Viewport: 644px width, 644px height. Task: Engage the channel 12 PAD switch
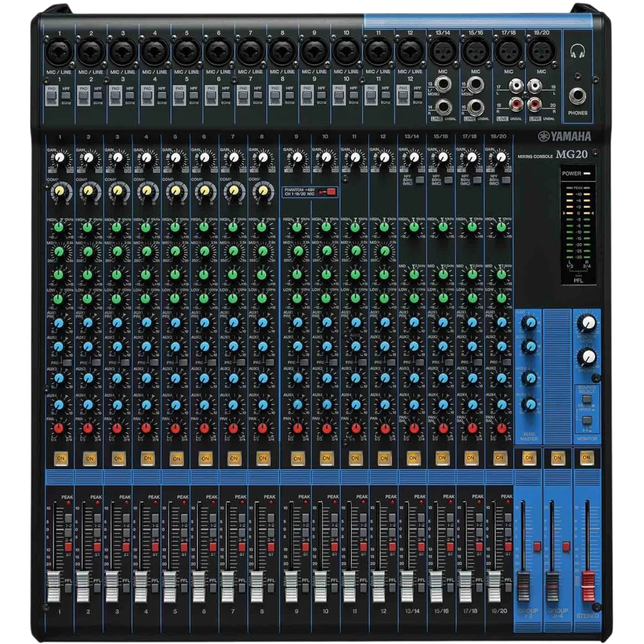click(403, 95)
